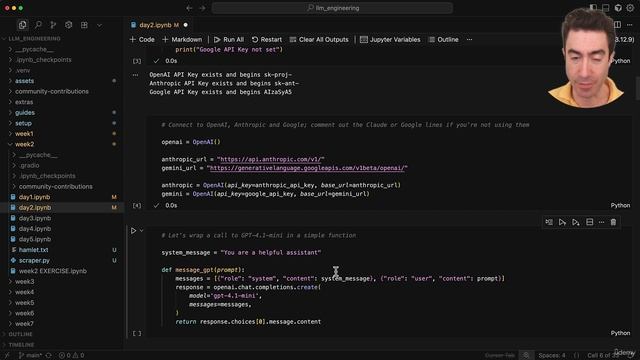Expand the guides folder

[x=25, y=113]
